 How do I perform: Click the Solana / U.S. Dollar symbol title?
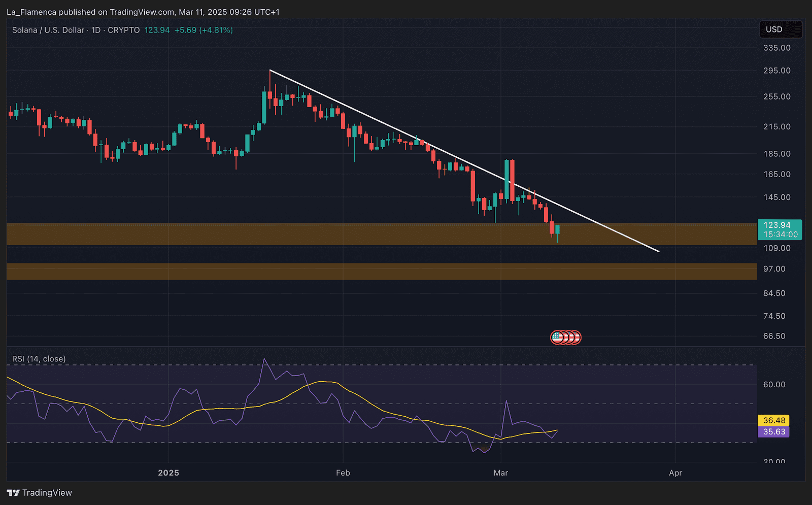(48, 30)
